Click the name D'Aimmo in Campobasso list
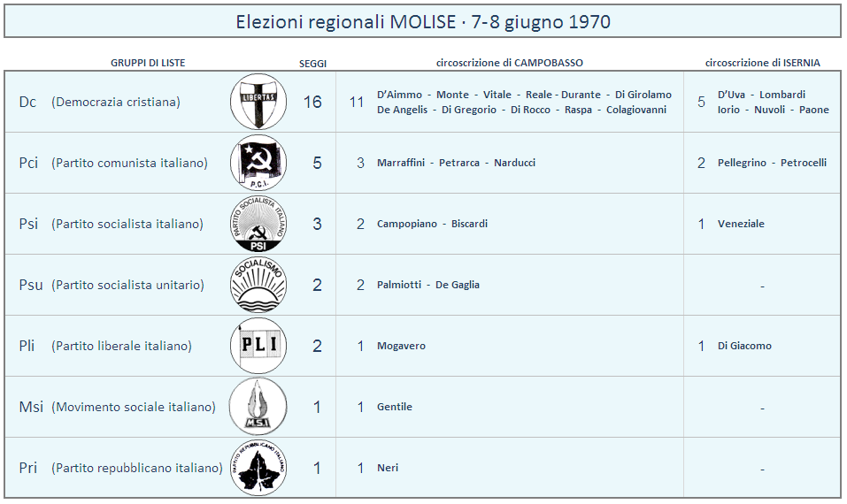This screenshot has height=504, width=847. coord(399,95)
